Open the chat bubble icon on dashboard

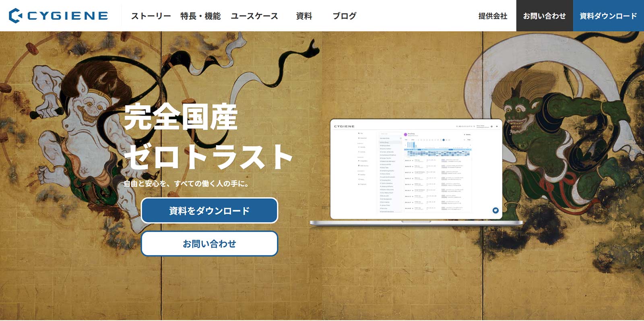[x=495, y=210]
